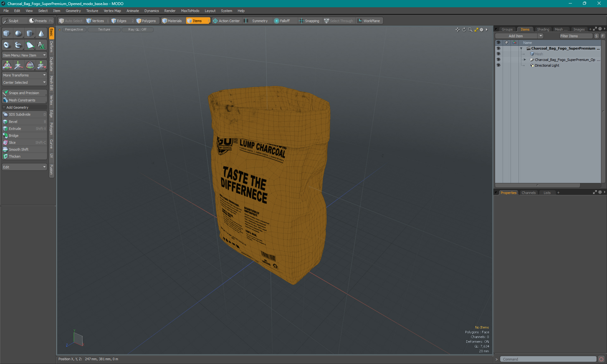Click the Extrude tool

pyautogui.click(x=24, y=129)
